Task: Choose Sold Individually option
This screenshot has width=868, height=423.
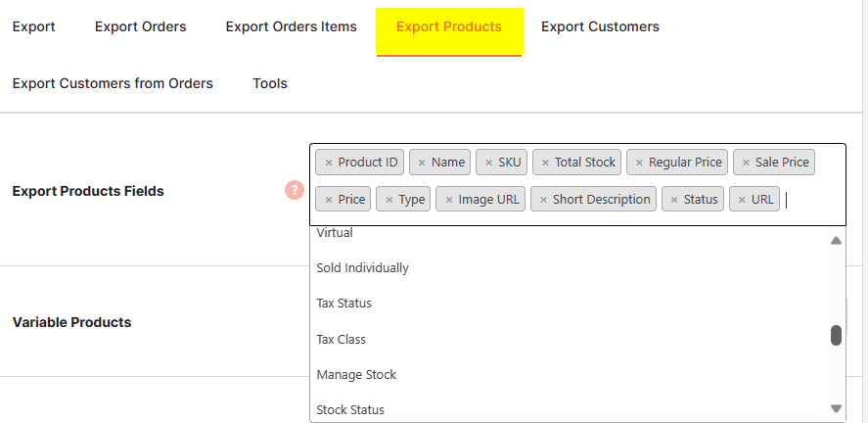Action: tap(362, 267)
